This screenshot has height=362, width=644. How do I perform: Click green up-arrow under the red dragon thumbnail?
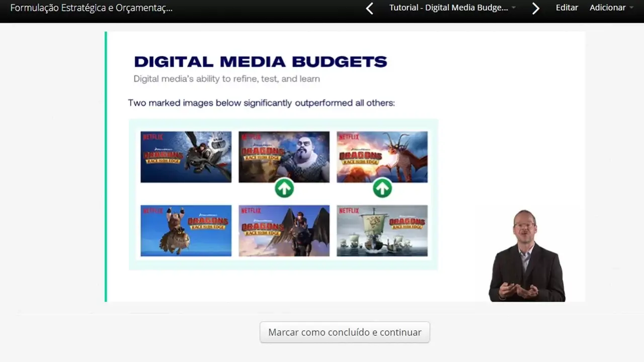pos(382,189)
